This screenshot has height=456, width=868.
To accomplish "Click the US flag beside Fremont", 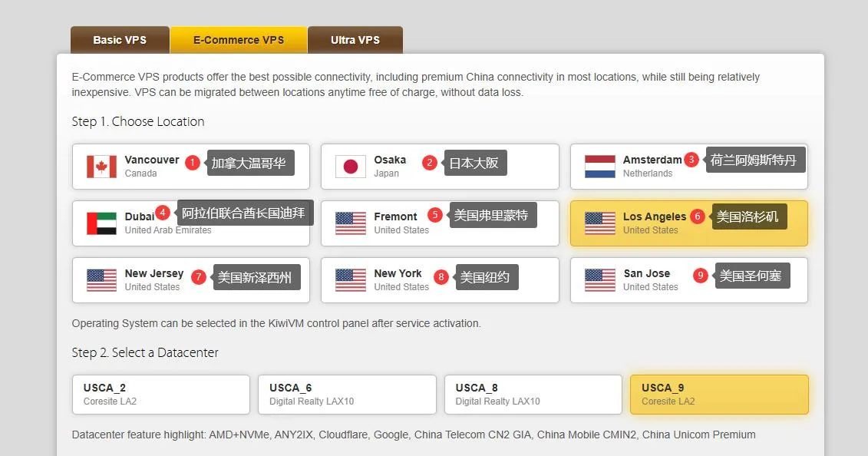I will [x=351, y=223].
